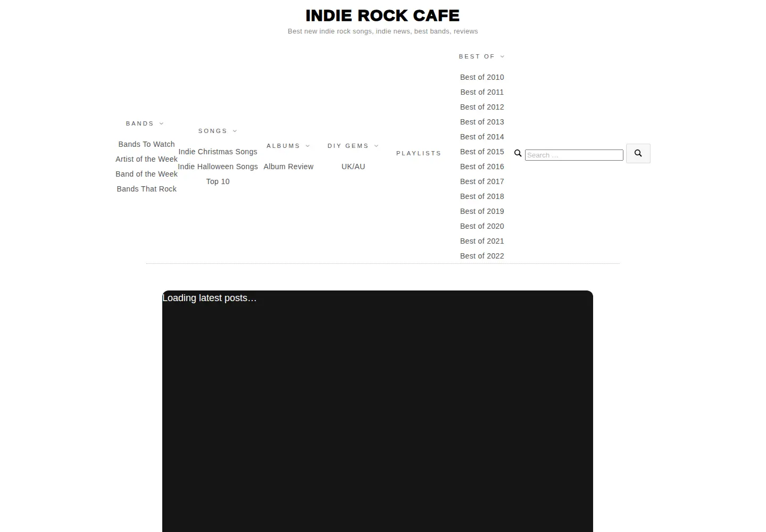Image resolution: width=766 pixels, height=532 pixels.
Task: Expand the Best Of menu chevron
Action: click(502, 56)
